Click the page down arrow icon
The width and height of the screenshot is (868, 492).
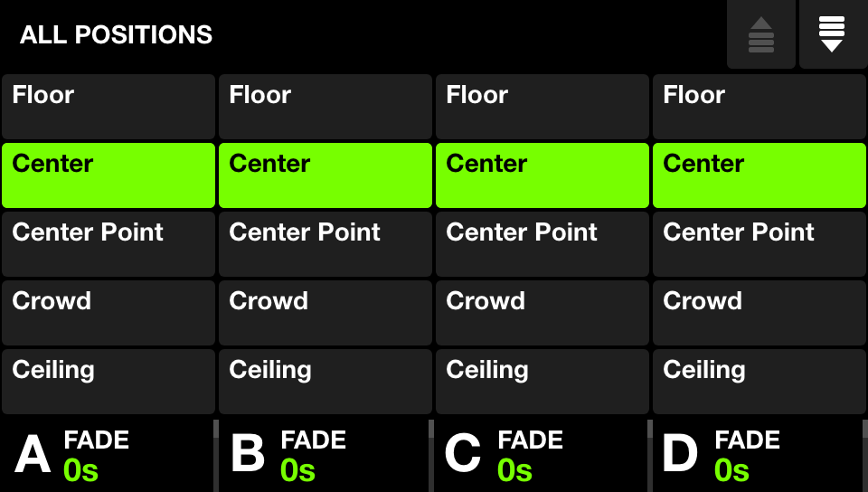click(x=833, y=34)
